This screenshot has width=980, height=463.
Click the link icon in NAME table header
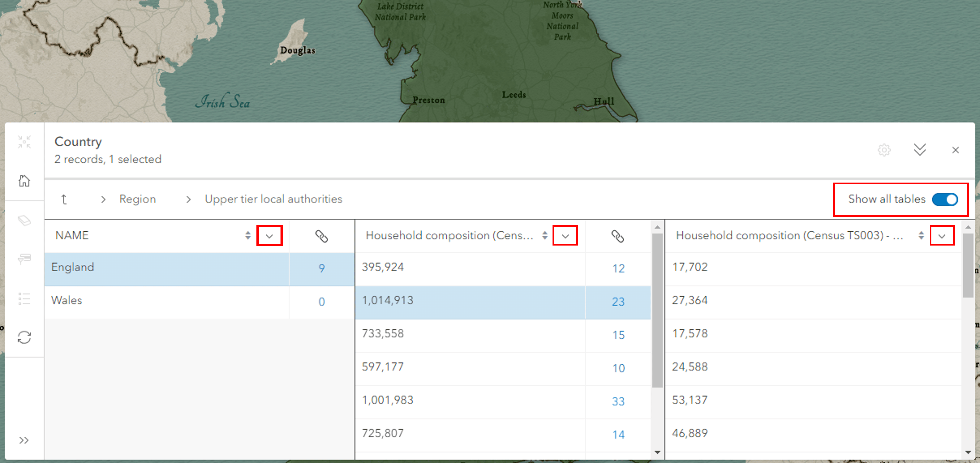click(322, 236)
